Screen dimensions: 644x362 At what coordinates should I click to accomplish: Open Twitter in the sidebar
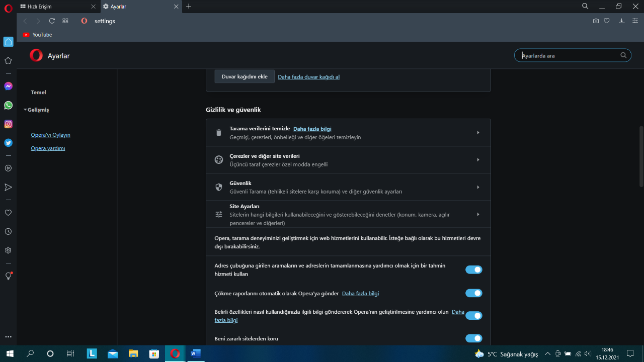click(x=8, y=143)
